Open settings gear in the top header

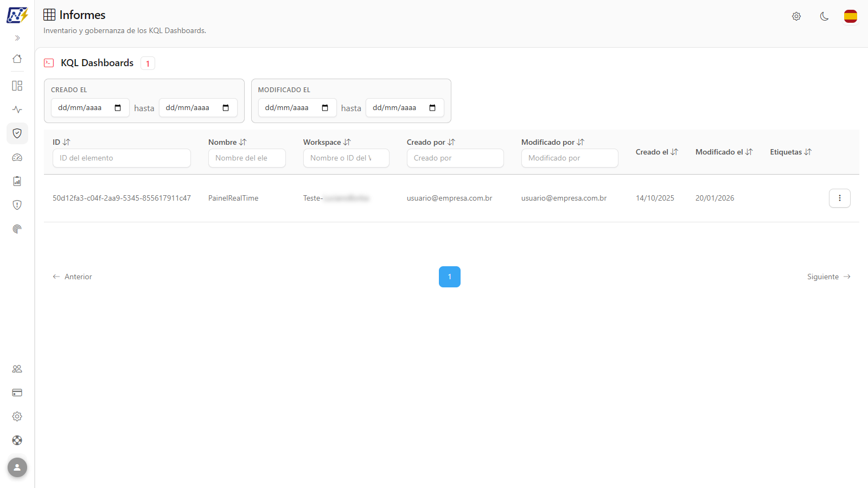tap(796, 16)
